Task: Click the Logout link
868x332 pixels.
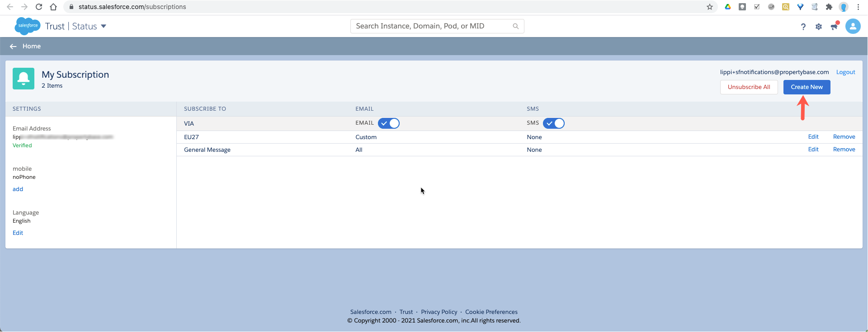Action: coord(845,72)
